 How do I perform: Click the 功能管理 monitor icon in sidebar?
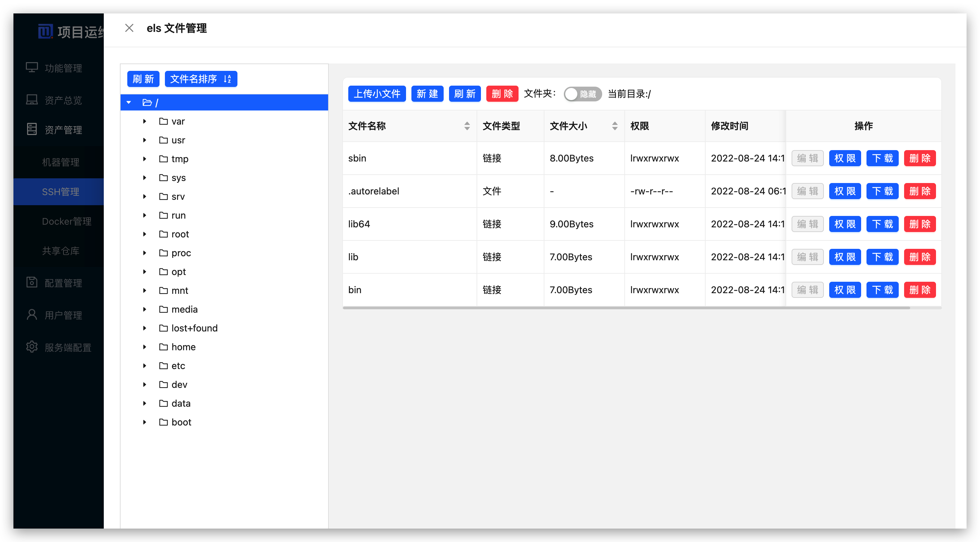pyautogui.click(x=32, y=67)
